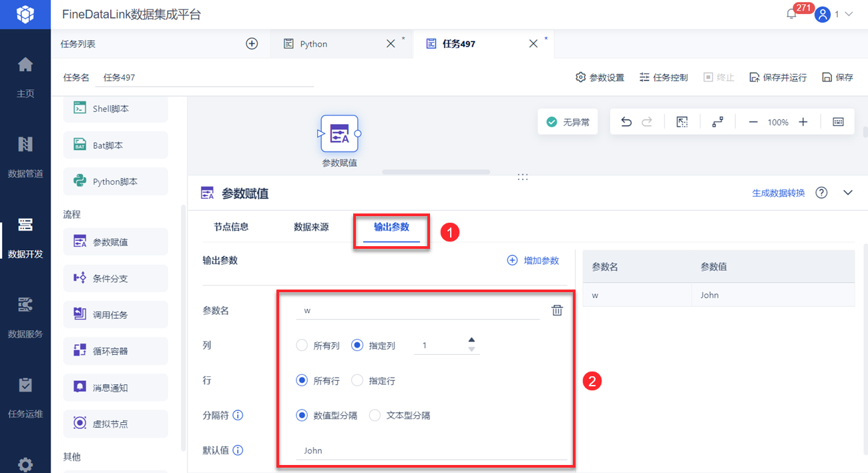Select 参数赋值 node in palette
Viewport: 868px width, 473px height.
point(116,242)
